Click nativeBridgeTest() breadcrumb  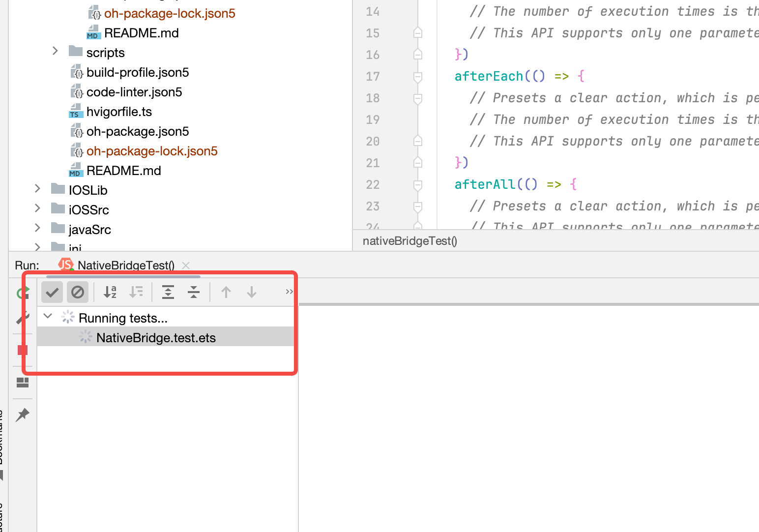pos(410,241)
